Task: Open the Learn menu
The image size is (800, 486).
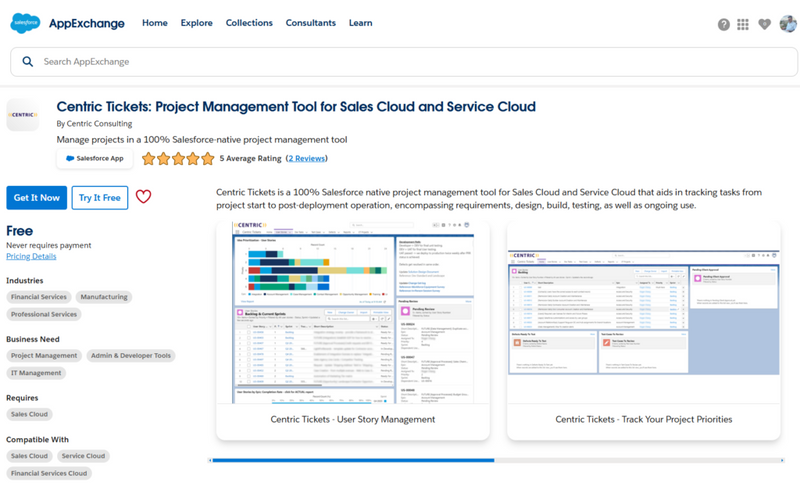Action: pyautogui.click(x=361, y=23)
